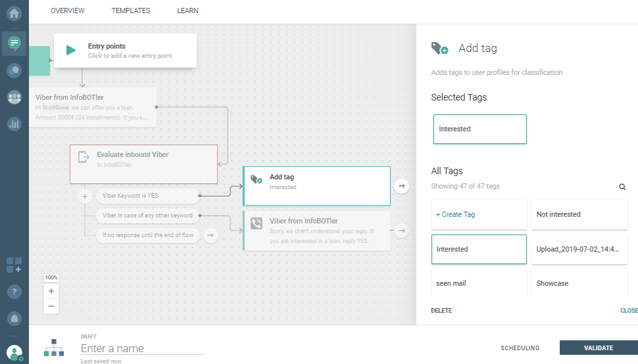Image resolution: width=638 pixels, height=364 pixels.
Task: Expand the Add tag node arrow
Action: 401,187
